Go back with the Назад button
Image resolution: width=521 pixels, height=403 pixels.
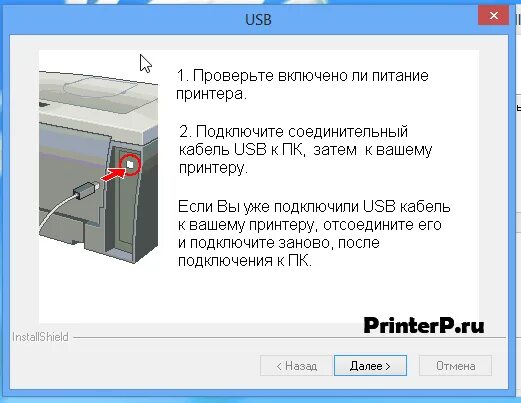tap(296, 366)
